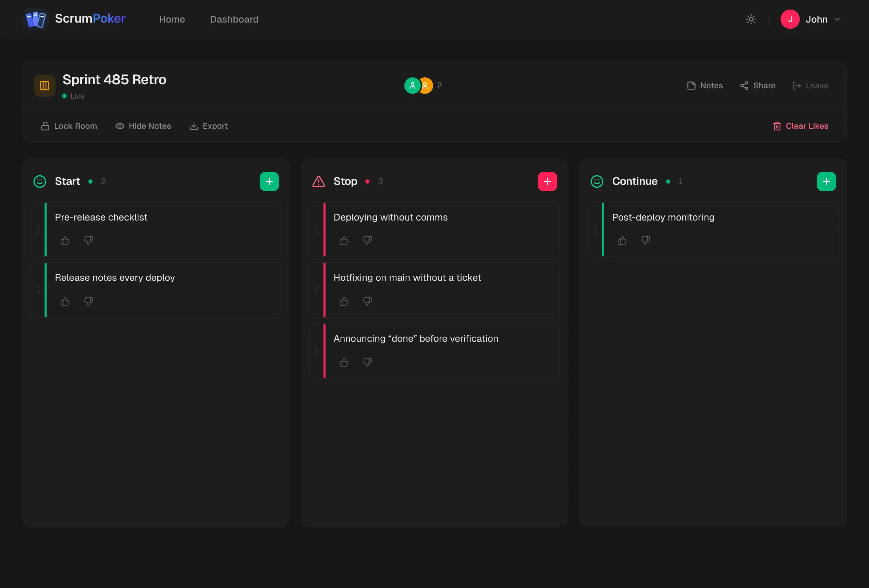This screenshot has height=588, width=869.
Task: Toggle light/dark theme sun icon
Action: 751,19
